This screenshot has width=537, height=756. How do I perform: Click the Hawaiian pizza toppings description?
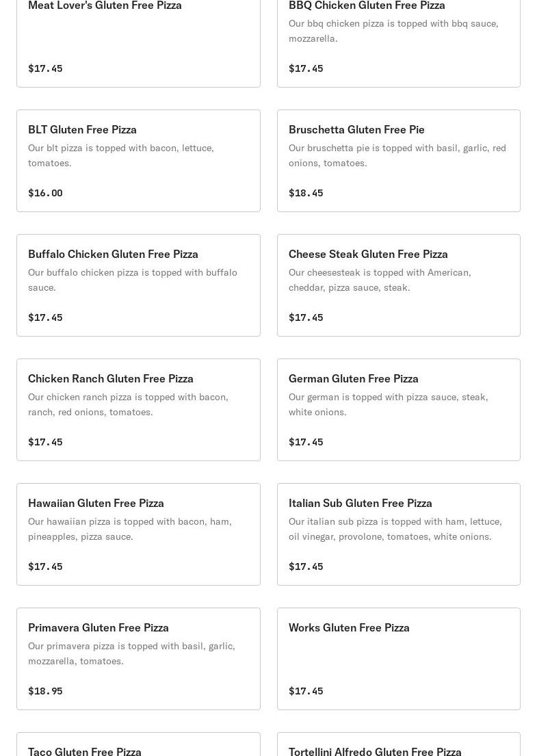129,529
